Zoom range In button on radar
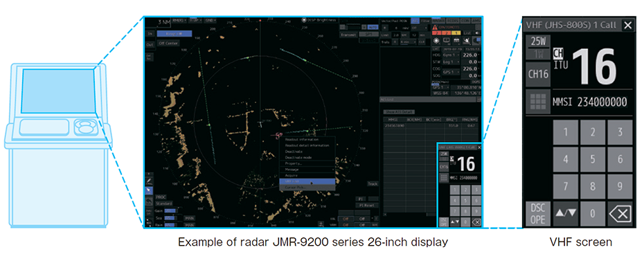 click(x=150, y=34)
